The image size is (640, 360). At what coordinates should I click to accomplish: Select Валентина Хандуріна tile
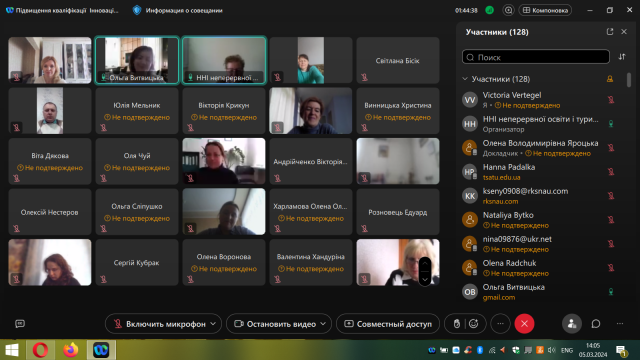point(311,262)
